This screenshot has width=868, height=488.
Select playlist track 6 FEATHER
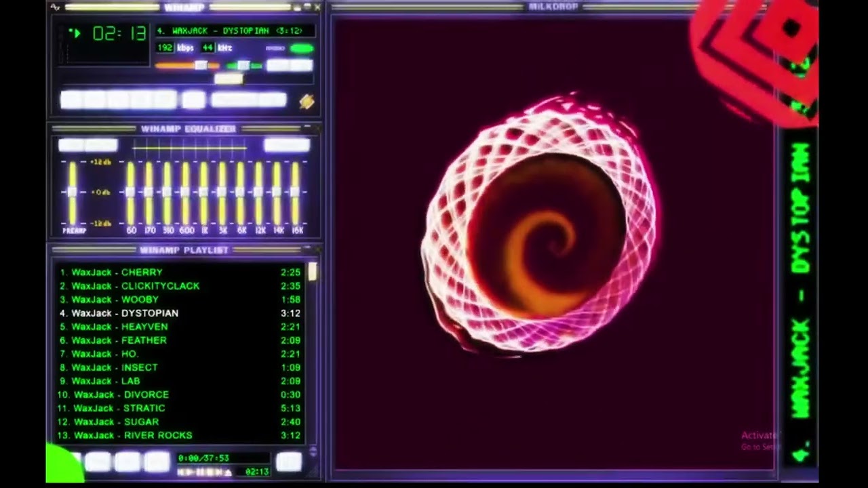(x=180, y=340)
